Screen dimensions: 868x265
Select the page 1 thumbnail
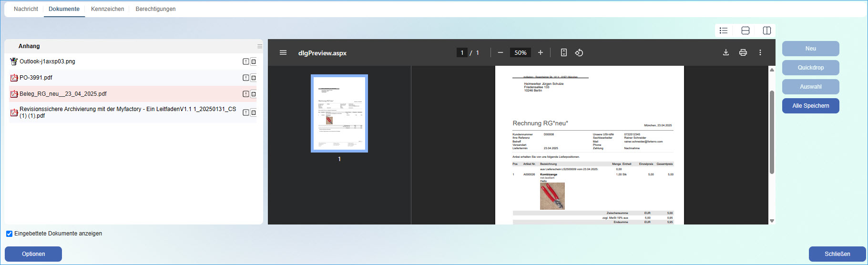coord(339,113)
